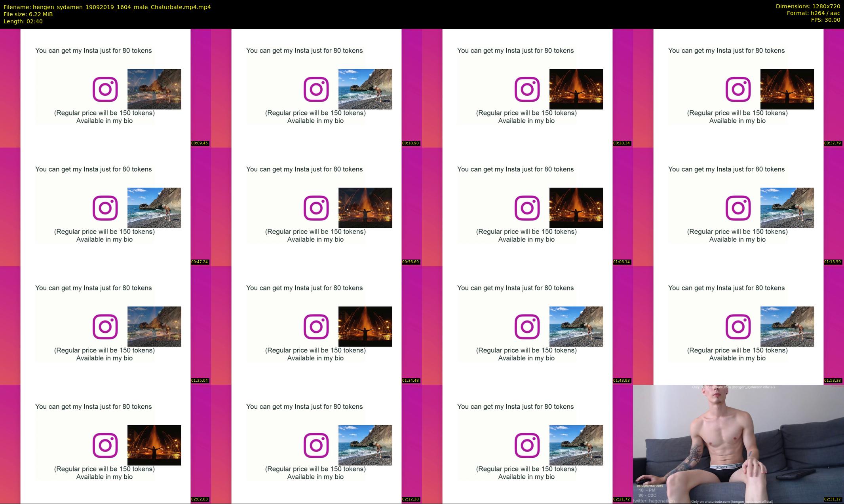
Task: Select the fountain photo in the 00:37.79 frame
Action: (787, 89)
